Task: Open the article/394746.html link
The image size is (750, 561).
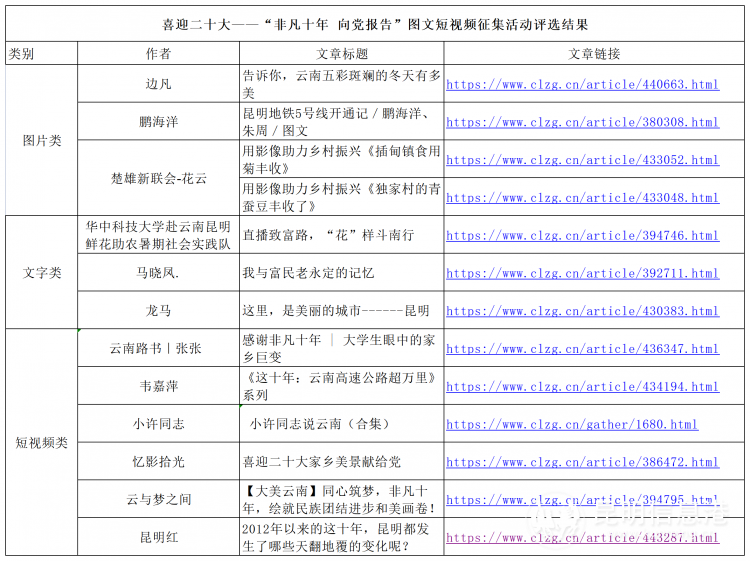Action: coord(582,236)
